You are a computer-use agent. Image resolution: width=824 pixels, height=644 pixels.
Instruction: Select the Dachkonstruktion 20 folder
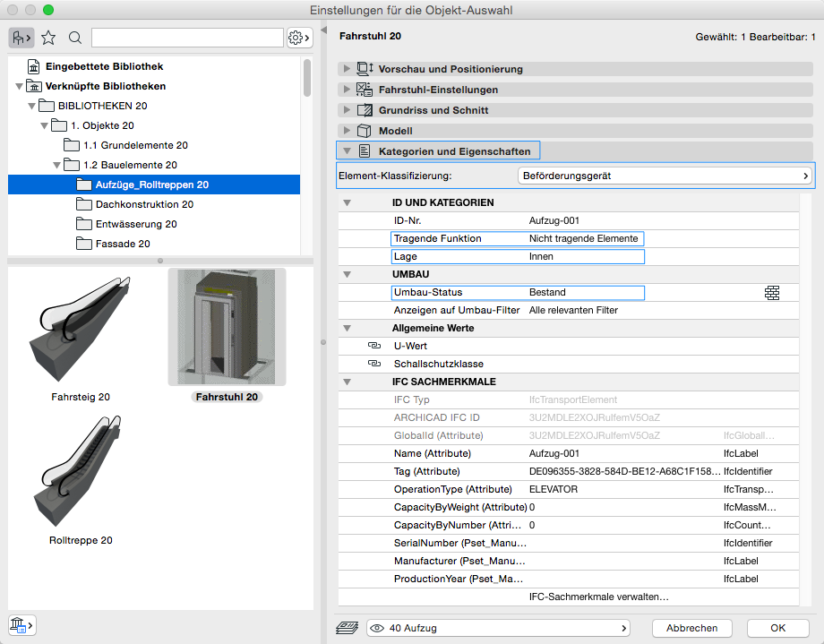[144, 204]
